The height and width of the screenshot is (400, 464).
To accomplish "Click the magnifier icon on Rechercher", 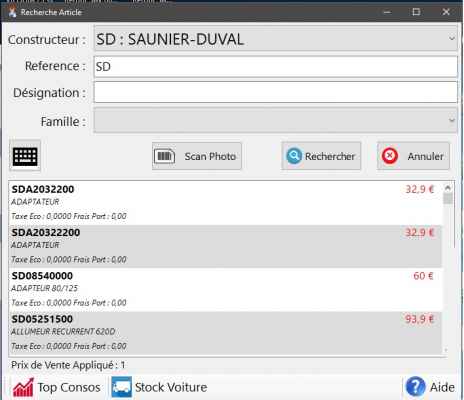I will [x=294, y=156].
